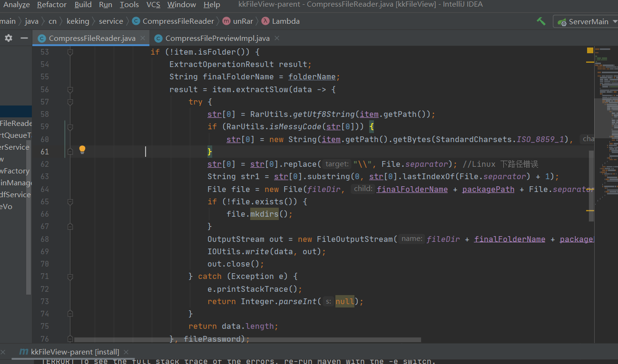
Task: Click the lambda icon in the breadcrumb bar
Action: point(265,21)
